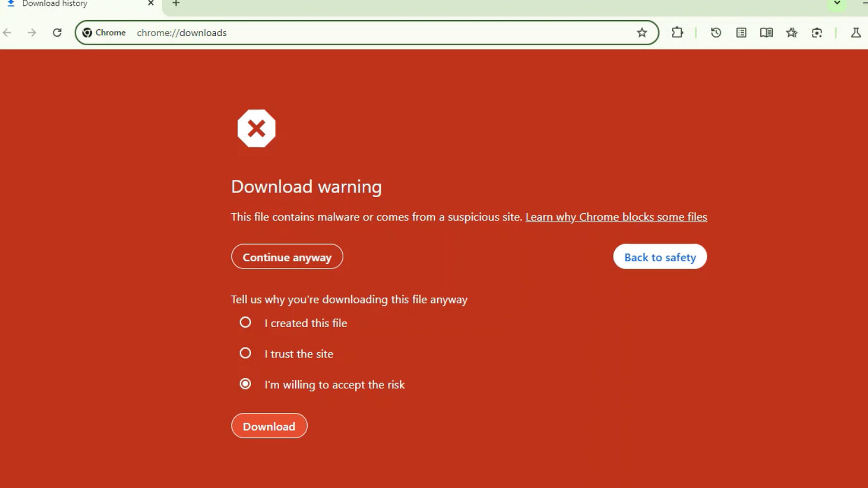Open the open-book toolbar icon
The height and width of the screenshot is (488, 868).
tap(766, 33)
